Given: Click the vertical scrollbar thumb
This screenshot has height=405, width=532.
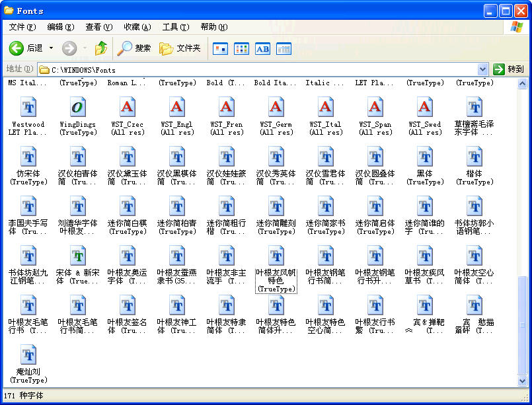Looking at the screenshot, I should (x=523, y=325).
